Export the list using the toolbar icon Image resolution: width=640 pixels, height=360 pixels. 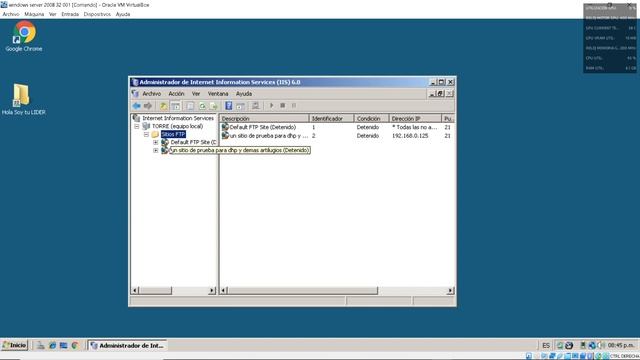[x=213, y=106]
